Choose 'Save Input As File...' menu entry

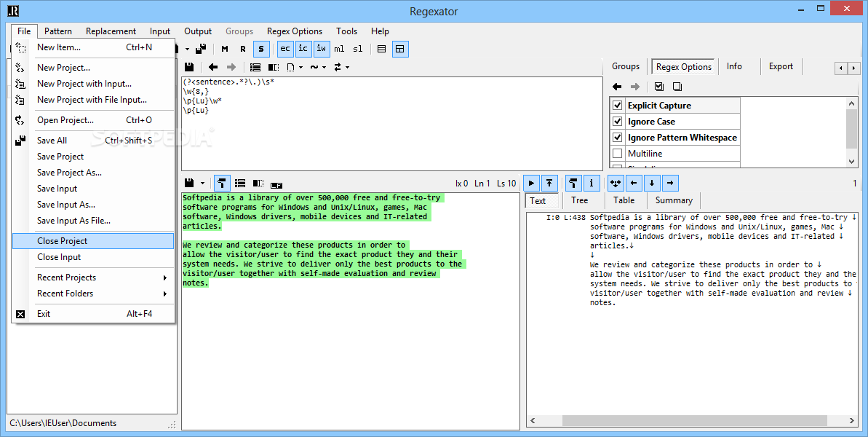pos(93,221)
